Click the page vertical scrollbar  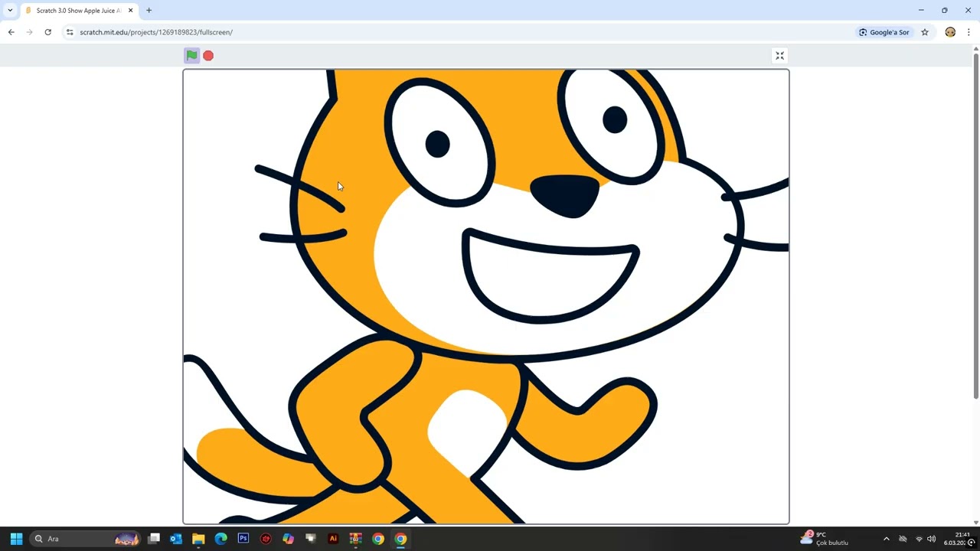coord(975,226)
